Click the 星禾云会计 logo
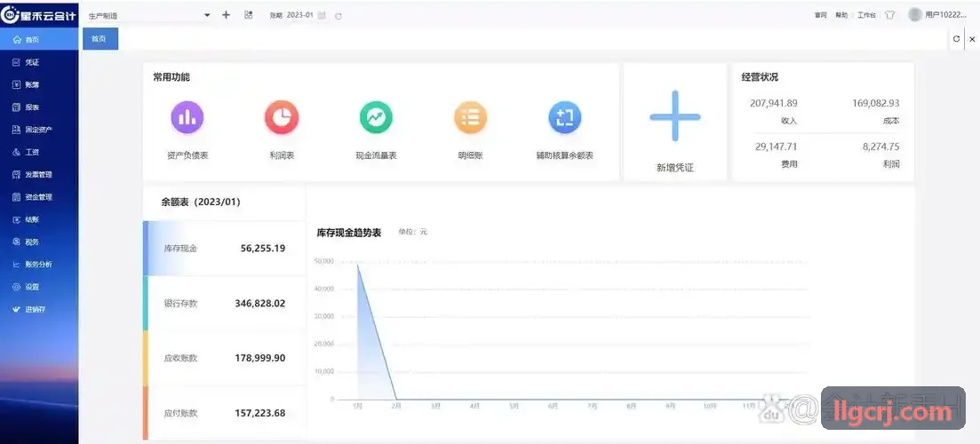This screenshot has width=980, height=444. pyautogui.click(x=39, y=15)
